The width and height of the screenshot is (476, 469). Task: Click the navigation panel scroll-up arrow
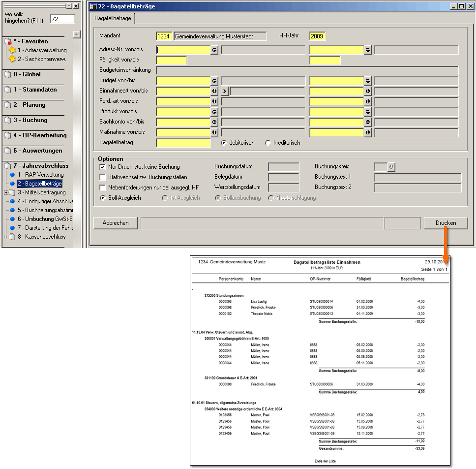point(76,34)
